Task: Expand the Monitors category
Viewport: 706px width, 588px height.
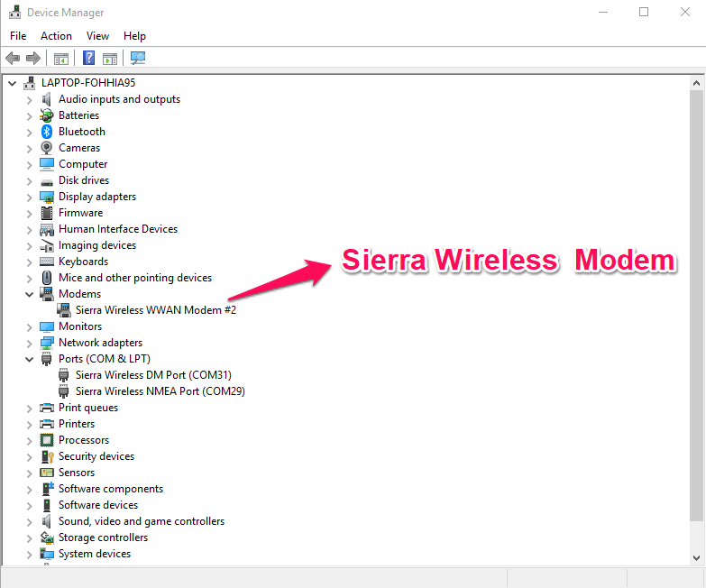Action: click(x=29, y=327)
